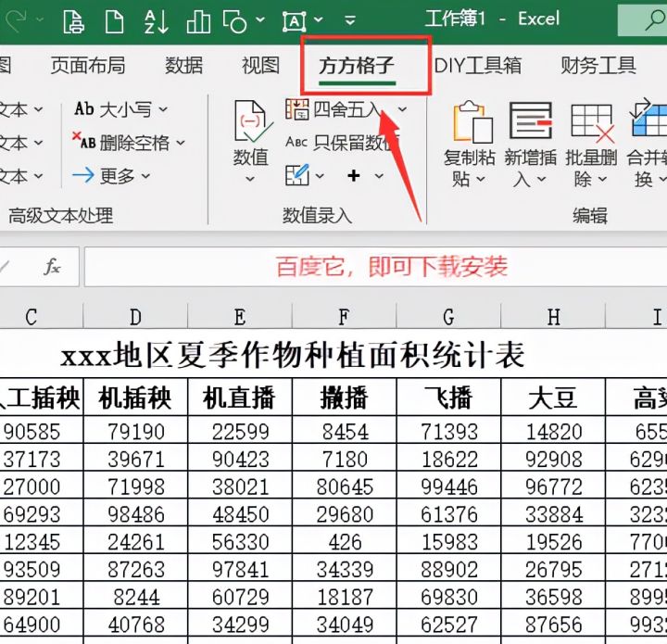Select column E header
667x644 pixels.
coord(240,317)
